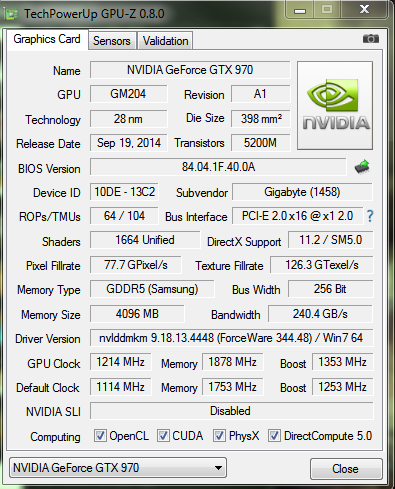Select the Graphics Card tab
Screen dimensions: 395x489
coord(47,39)
